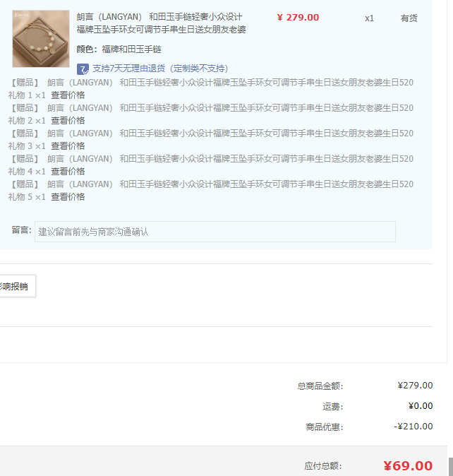Click the x1 quantity label
This screenshot has width=453, height=476.
(369, 18)
